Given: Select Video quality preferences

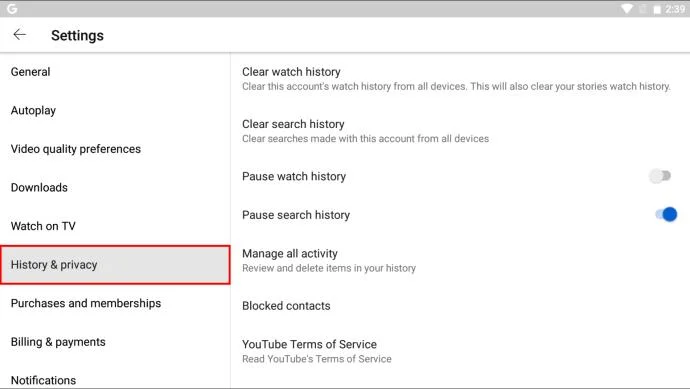Looking at the screenshot, I should [115, 149].
